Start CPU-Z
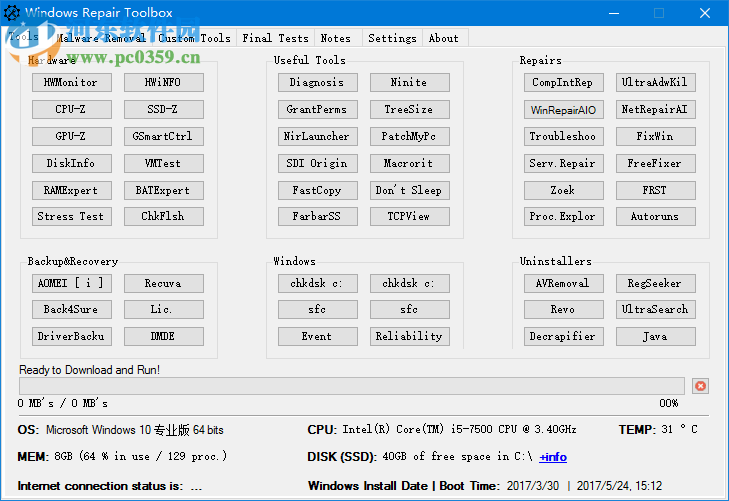The height and width of the screenshot is (501, 729). (72, 109)
